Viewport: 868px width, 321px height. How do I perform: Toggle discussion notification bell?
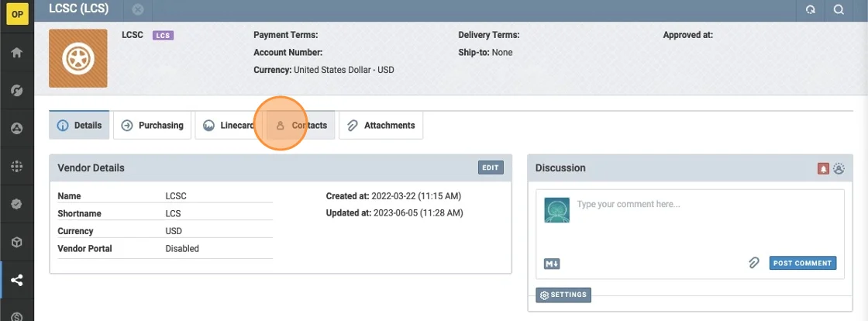(824, 168)
